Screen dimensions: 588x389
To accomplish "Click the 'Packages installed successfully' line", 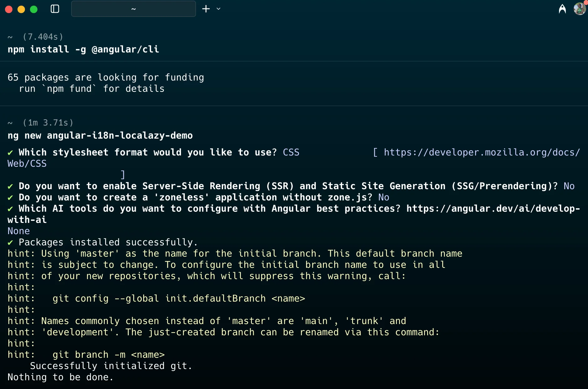I will [108, 242].
